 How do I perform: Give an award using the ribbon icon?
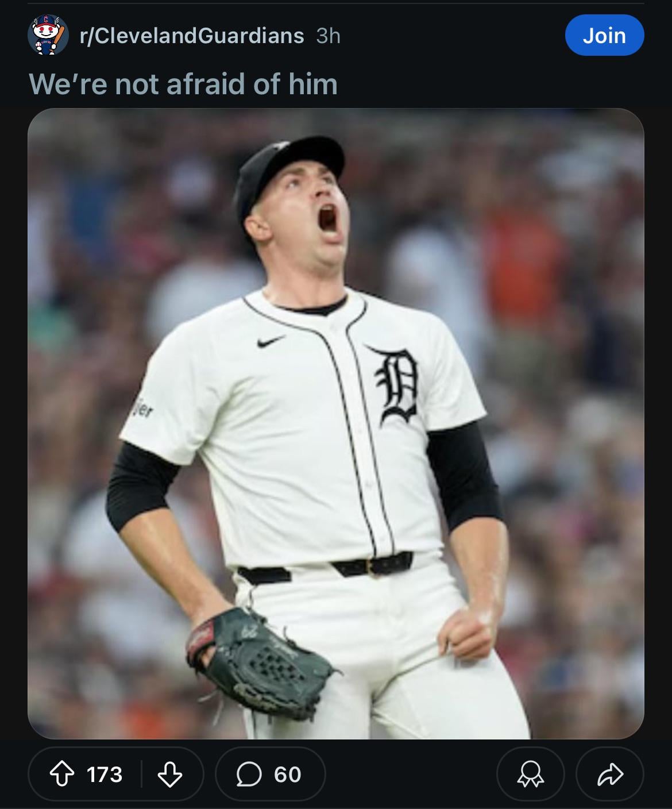(530, 775)
